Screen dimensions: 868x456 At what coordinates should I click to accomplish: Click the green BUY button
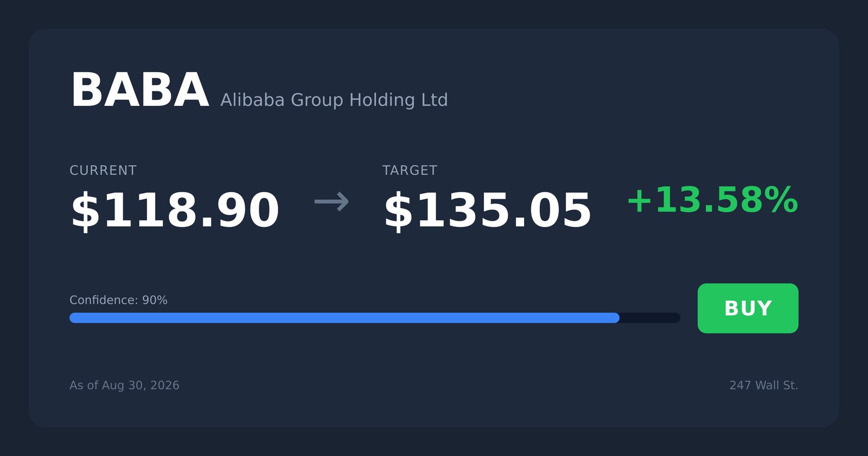[748, 308]
